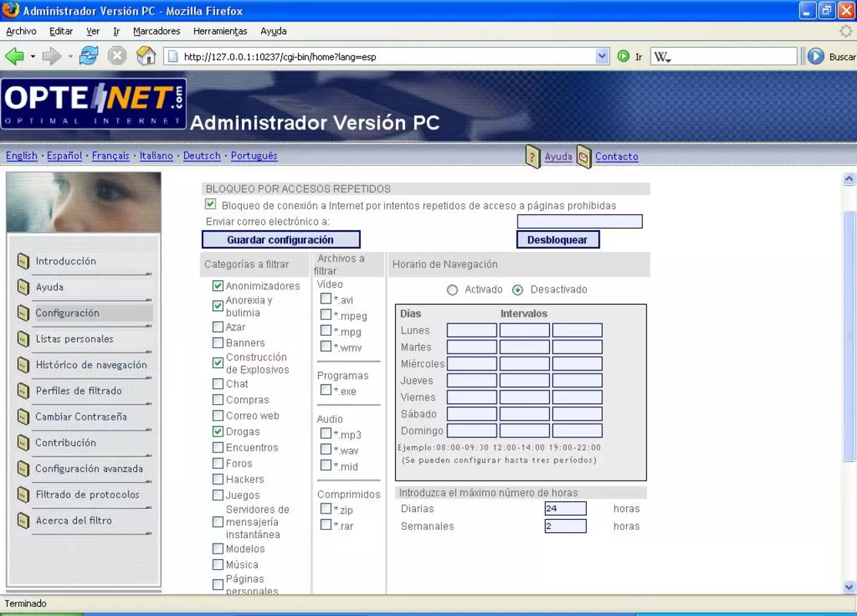Open the Home page icon
The height and width of the screenshot is (616, 857).
pyautogui.click(x=146, y=55)
